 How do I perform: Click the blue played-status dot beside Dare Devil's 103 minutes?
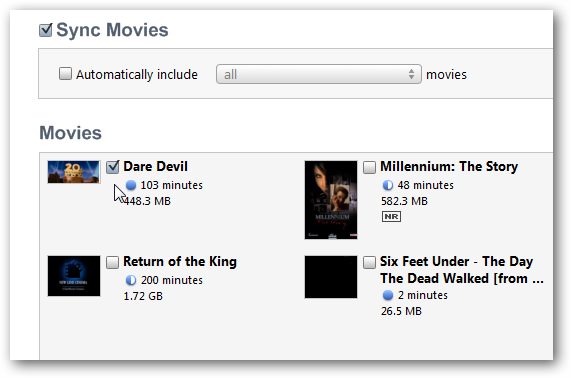(131, 185)
